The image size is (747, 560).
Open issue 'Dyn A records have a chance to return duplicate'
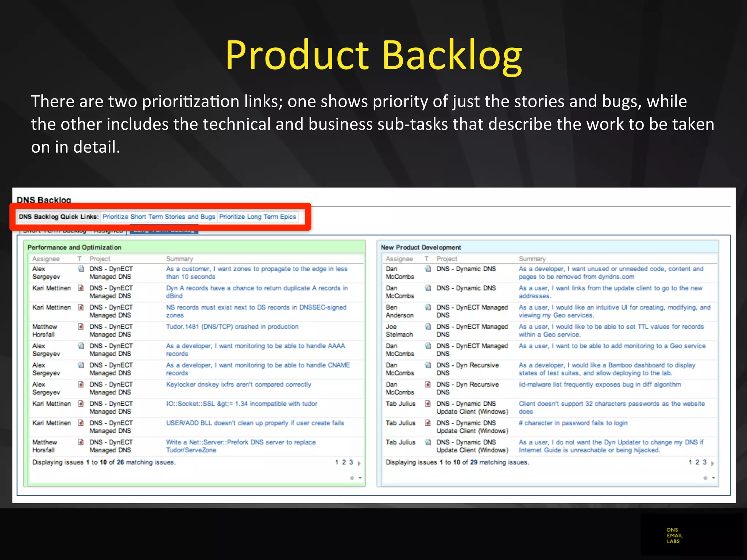pyautogui.click(x=257, y=292)
